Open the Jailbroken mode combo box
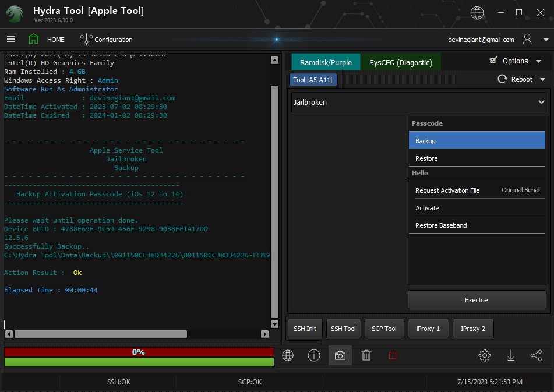Image resolution: width=554 pixels, height=392 pixels. click(419, 102)
